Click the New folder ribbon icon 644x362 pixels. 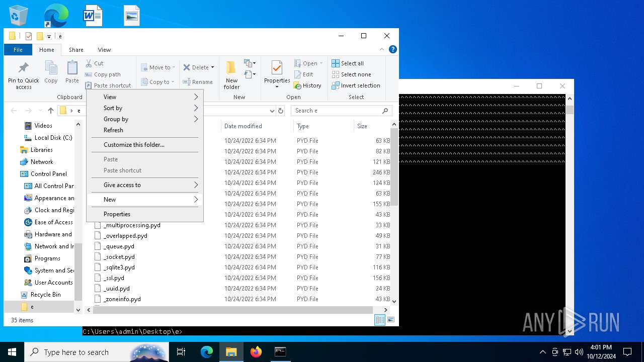(231, 68)
